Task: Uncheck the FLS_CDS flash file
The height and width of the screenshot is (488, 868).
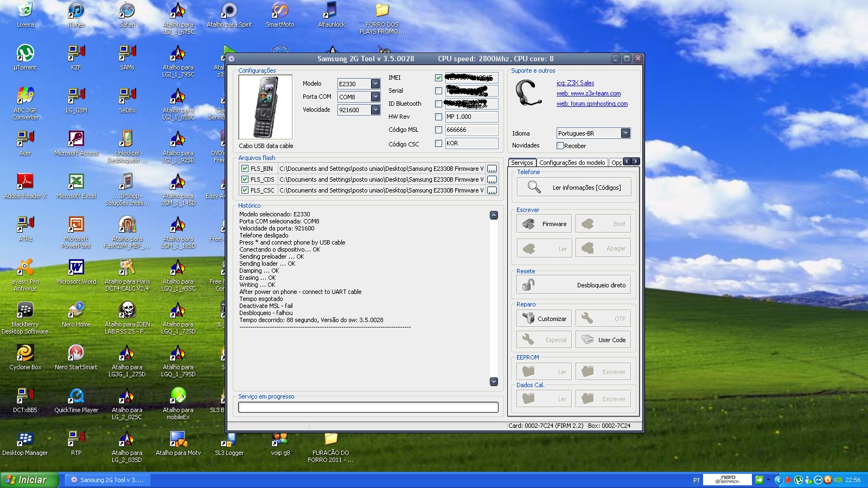Action: coord(245,179)
